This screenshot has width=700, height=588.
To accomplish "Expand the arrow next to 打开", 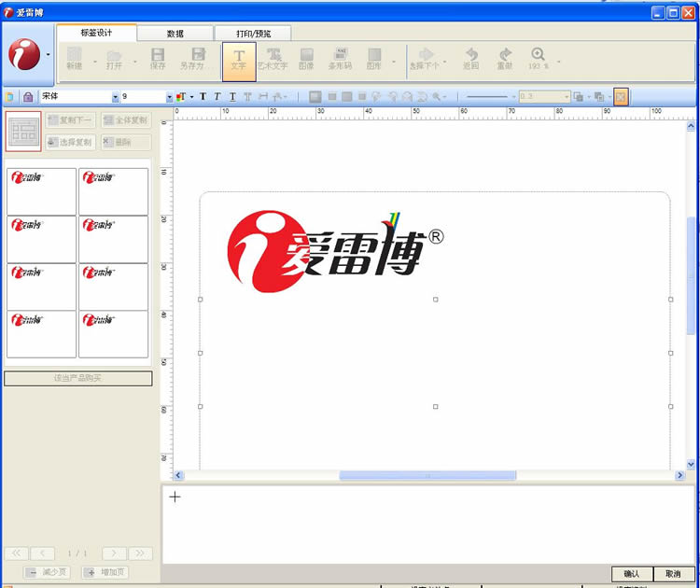I will pyautogui.click(x=134, y=62).
